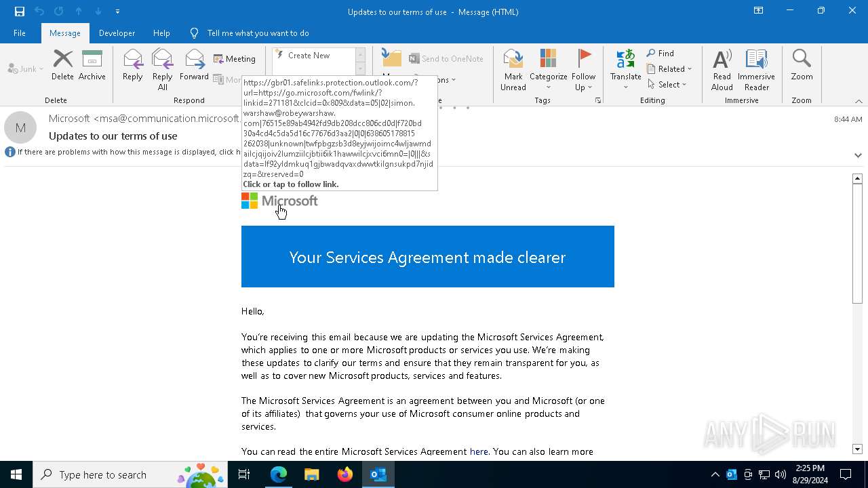Click Find in Editing group

click(x=660, y=54)
